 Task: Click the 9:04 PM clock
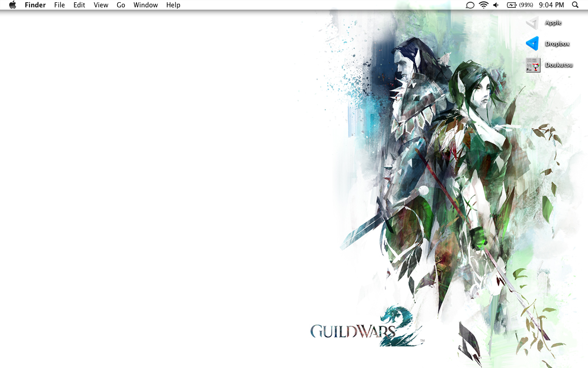(x=551, y=5)
